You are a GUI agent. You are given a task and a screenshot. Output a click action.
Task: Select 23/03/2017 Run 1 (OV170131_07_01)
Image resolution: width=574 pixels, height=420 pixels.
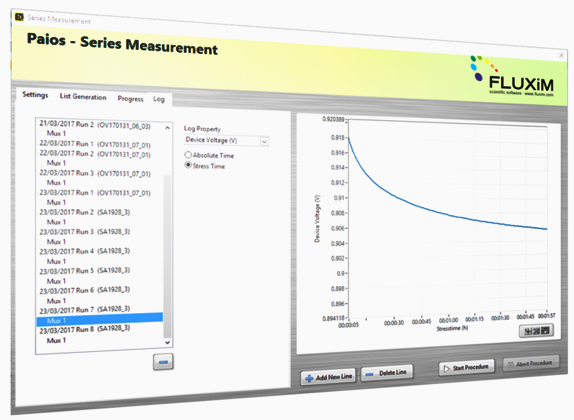point(95,193)
